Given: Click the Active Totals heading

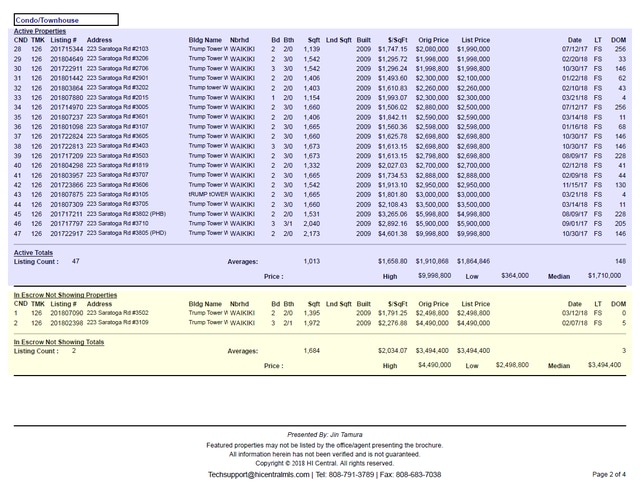Looking at the screenshot, I should (34, 252).
